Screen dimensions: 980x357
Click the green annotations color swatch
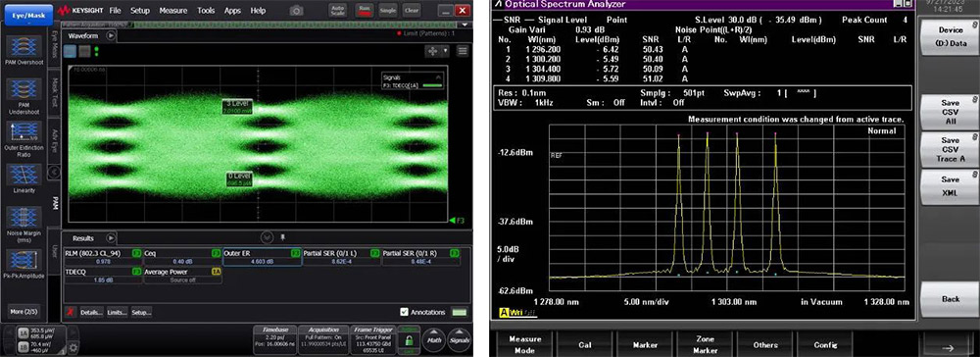[x=460, y=312]
